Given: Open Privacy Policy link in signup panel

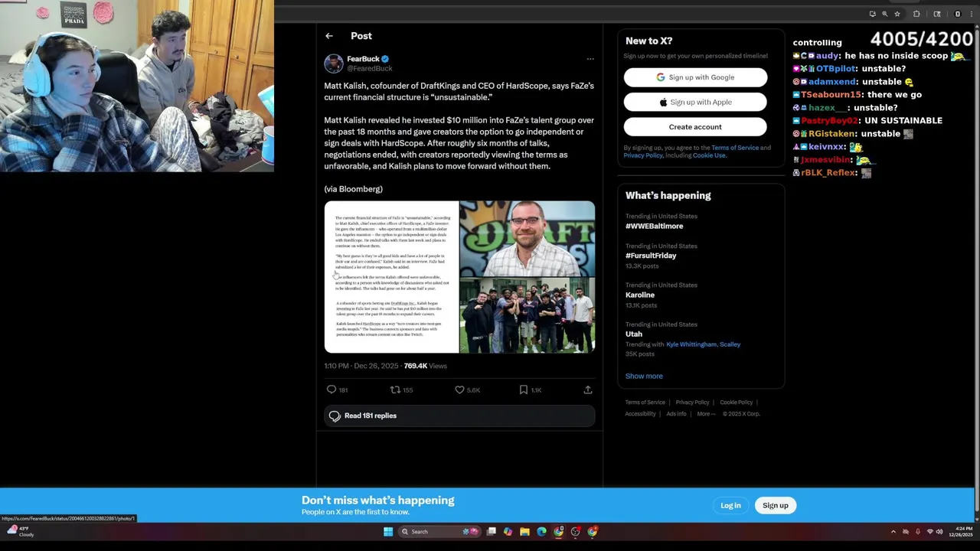Looking at the screenshot, I should [x=643, y=155].
